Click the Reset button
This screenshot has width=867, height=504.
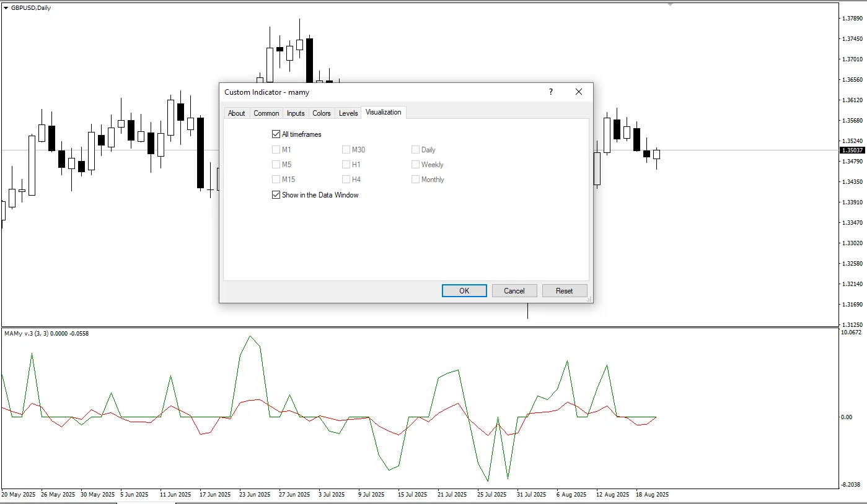pos(564,291)
